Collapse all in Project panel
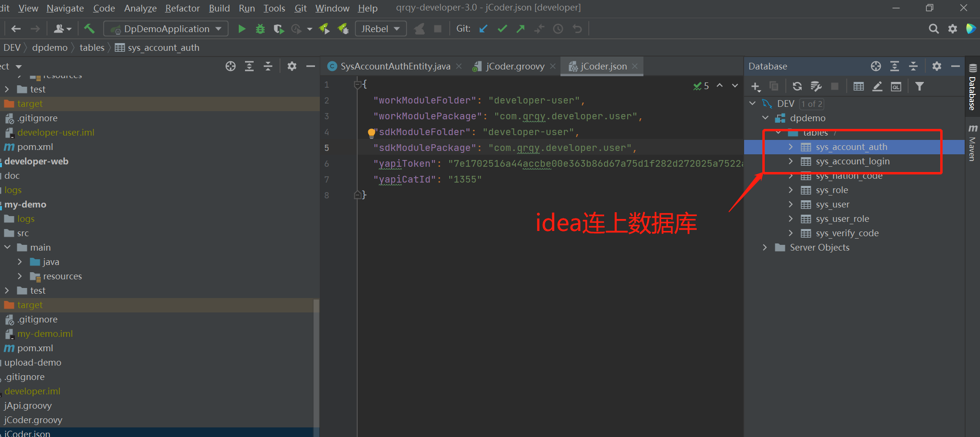Image resolution: width=980 pixels, height=437 pixels. point(268,66)
